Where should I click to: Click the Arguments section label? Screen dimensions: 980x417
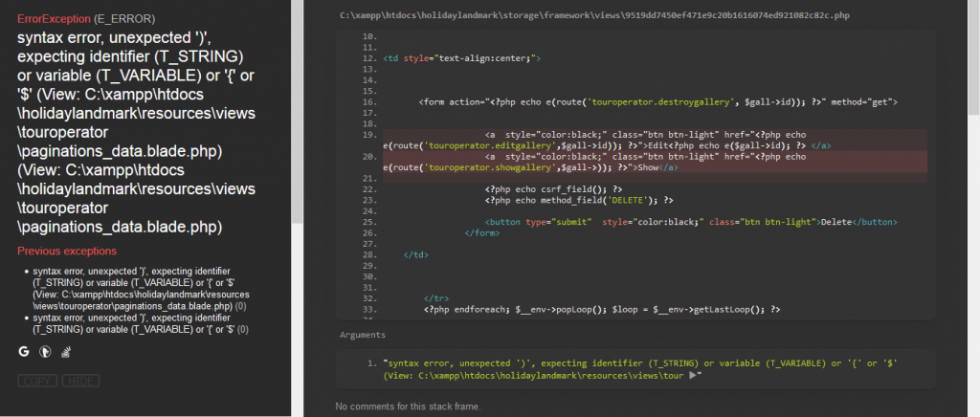pyautogui.click(x=363, y=335)
